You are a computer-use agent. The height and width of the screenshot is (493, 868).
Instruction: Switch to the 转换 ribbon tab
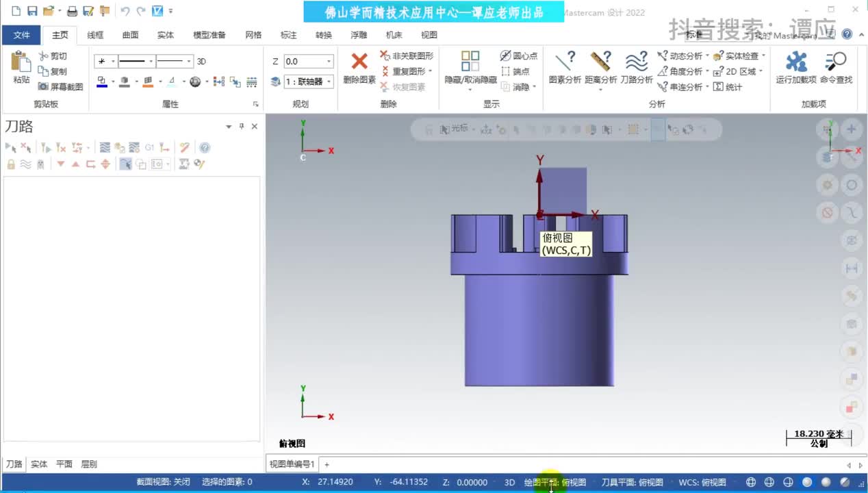pyautogui.click(x=324, y=35)
